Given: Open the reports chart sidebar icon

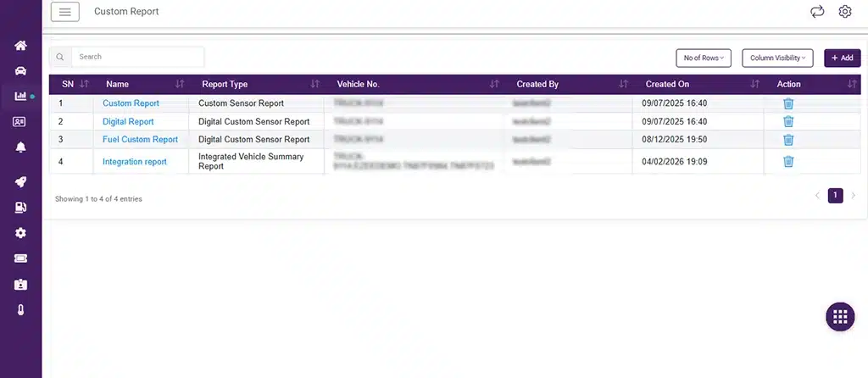Looking at the screenshot, I should click(x=20, y=97).
